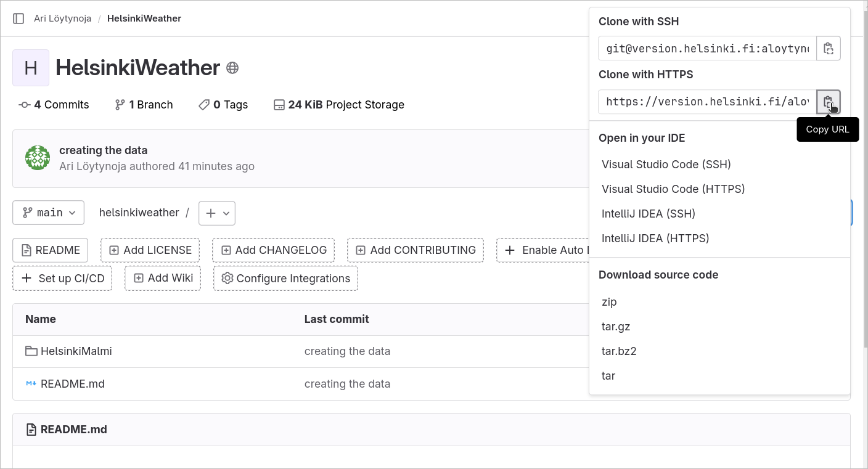Image resolution: width=868 pixels, height=469 pixels.
Task: Open the 'creating the data' commit title
Action: [103, 150]
